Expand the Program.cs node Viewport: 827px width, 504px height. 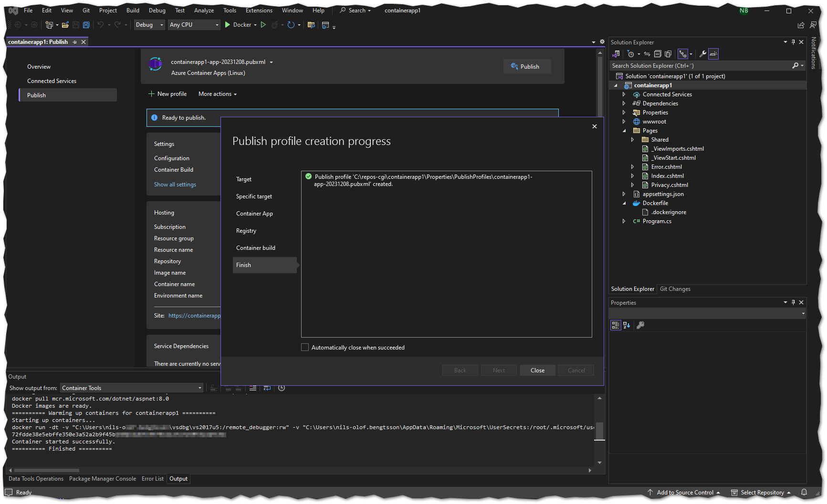point(624,221)
